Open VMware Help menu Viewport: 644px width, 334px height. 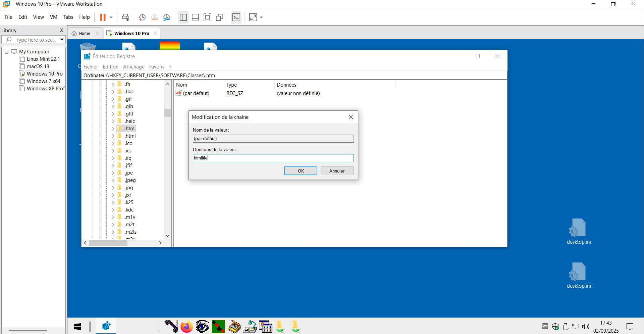84,17
